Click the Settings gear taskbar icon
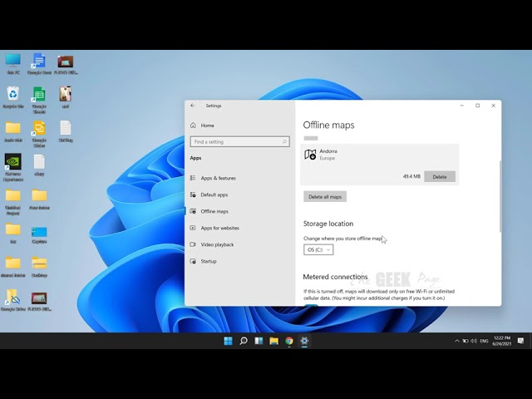Screen dimensions: 532x399 click(x=304, y=341)
